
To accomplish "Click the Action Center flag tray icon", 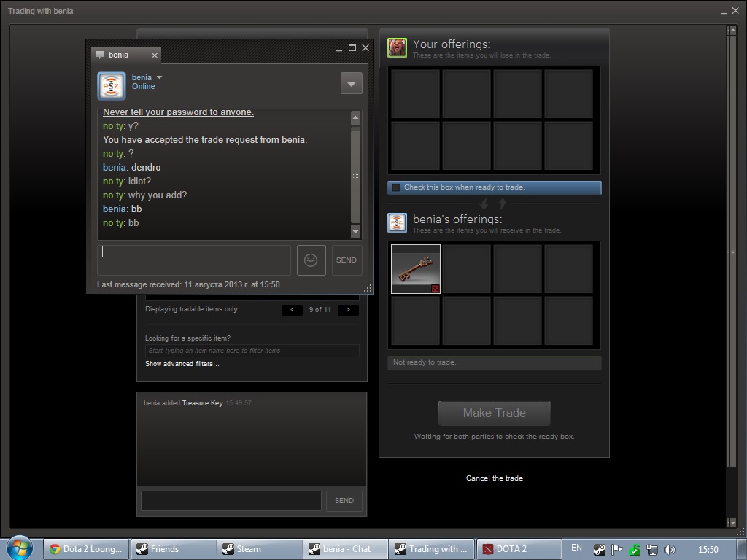I will click(x=617, y=549).
